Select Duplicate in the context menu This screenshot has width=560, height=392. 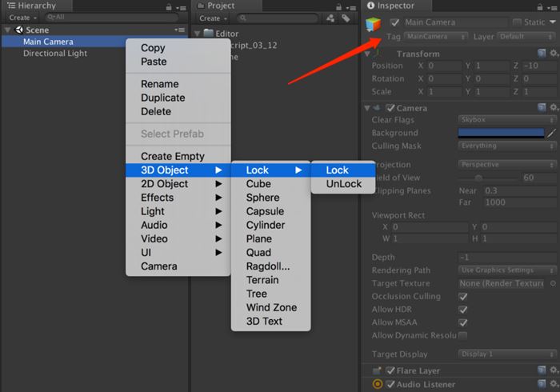(162, 98)
